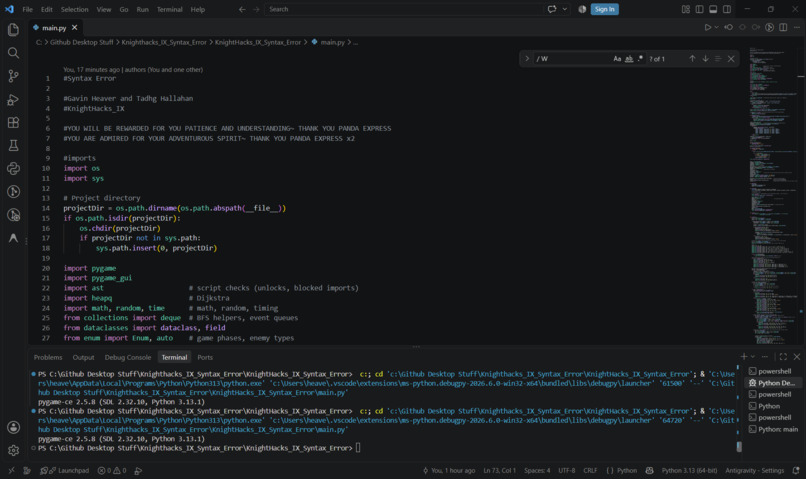Open the chat icon beside the search box
The image size is (806, 479).
(x=552, y=9)
